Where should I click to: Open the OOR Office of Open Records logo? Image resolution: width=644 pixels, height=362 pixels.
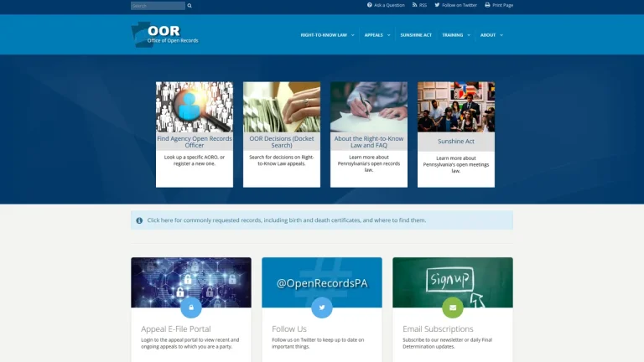click(164, 34)
